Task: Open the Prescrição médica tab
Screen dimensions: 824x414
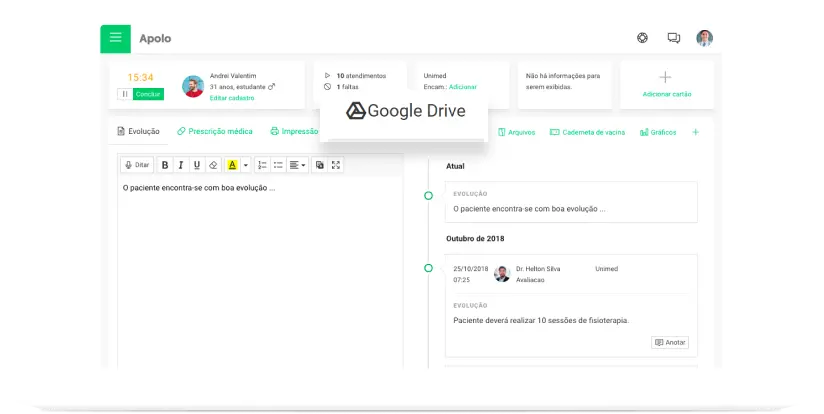Action: pyautogui.click(x=214, y=131)
